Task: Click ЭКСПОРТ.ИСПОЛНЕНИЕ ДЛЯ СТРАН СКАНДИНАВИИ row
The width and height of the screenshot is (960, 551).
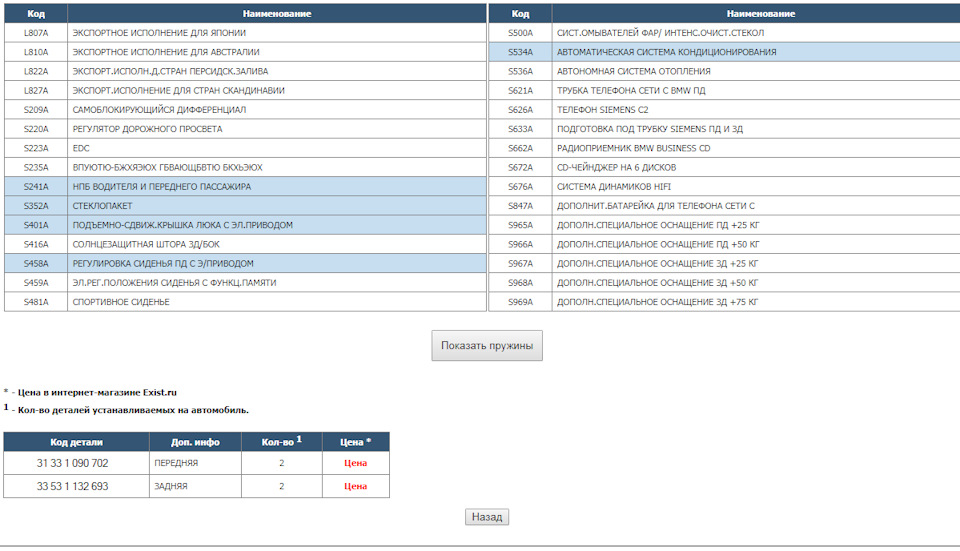Action: coord(246,90)
